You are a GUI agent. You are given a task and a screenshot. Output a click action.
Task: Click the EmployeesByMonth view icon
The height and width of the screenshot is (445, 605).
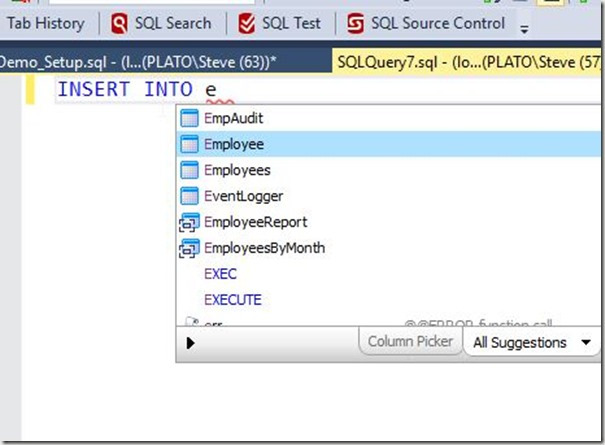(x=189, y=248)
